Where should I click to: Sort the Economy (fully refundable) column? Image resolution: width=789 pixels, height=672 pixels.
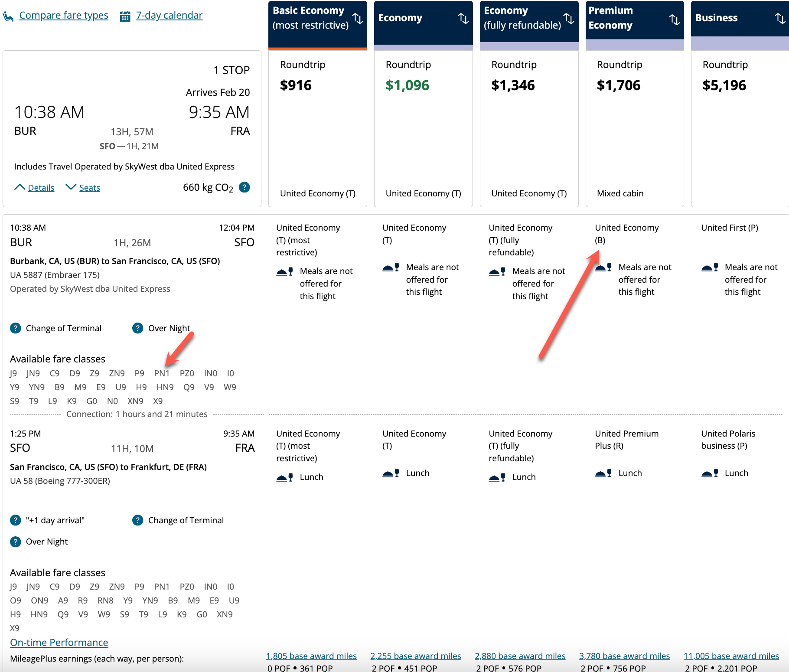click(x=569, y=18)
